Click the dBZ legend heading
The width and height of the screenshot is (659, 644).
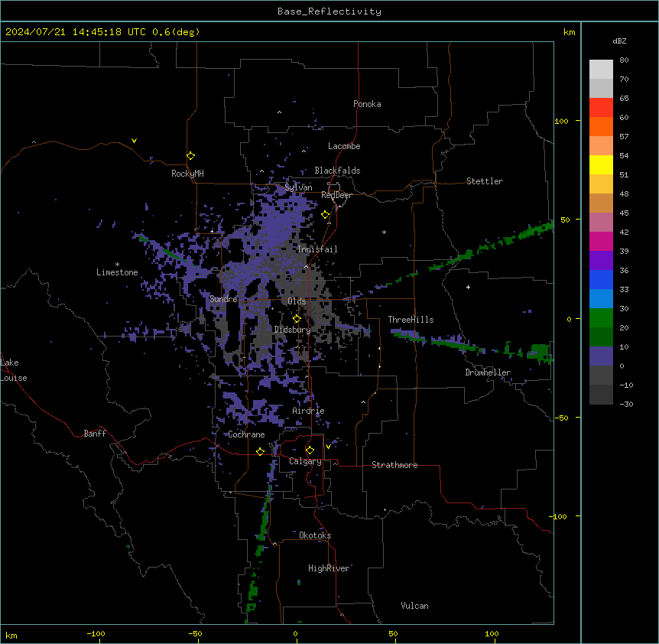pyautogui.click(x=619, y=41)
